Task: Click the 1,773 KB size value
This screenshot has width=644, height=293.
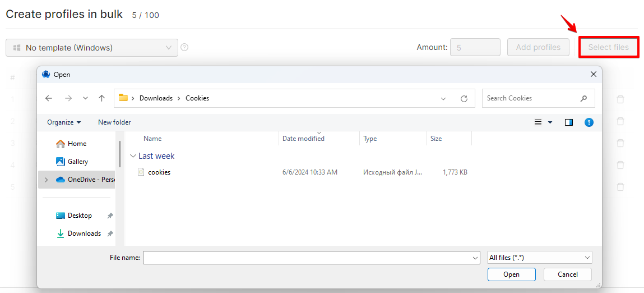Action: (455, 172)
